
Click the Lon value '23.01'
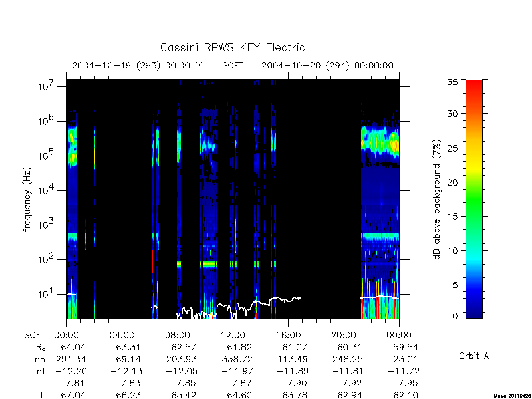click(406, 359)
